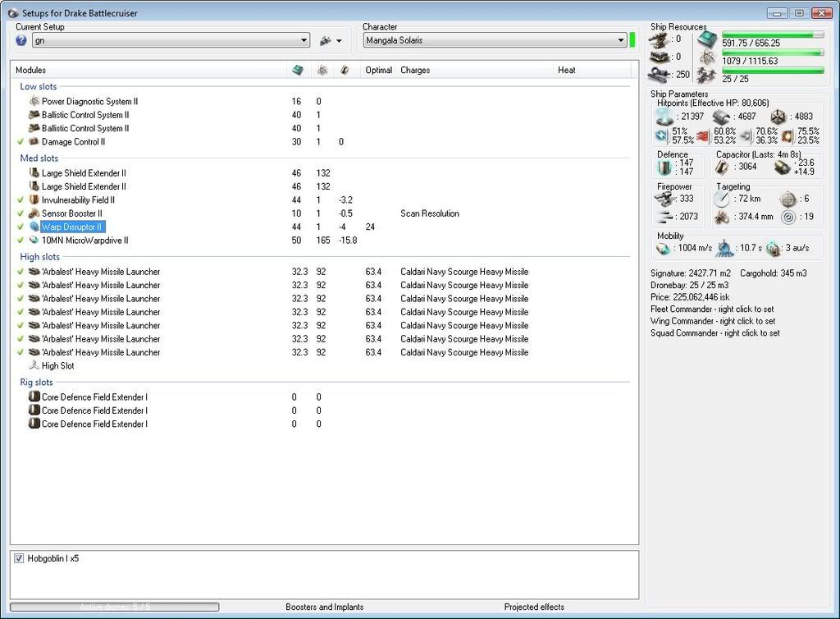This screenshot has height=619, width=840.
Task: Toggle the Damage Control II active checkmark
Action: 21,142
